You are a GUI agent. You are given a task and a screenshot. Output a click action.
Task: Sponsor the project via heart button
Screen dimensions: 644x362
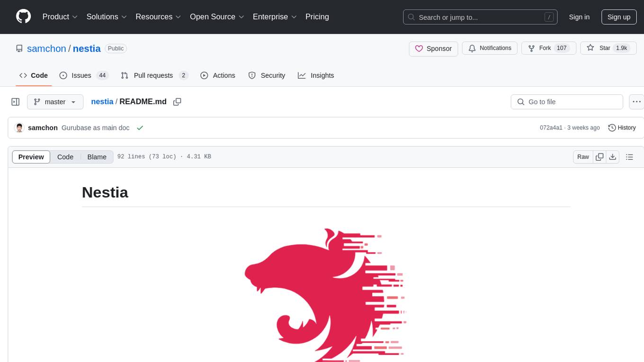pyautogui.click(x=433, y=48)
